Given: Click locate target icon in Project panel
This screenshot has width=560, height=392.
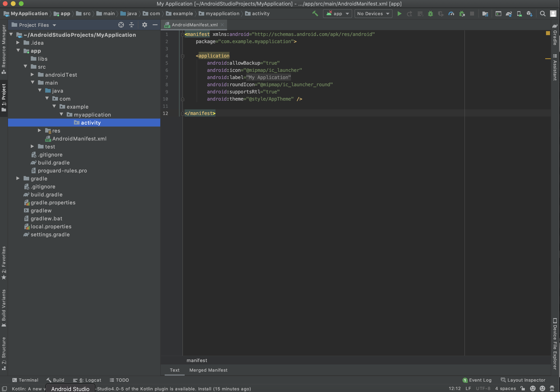Looking at the screenshot, I should (121, 25).
